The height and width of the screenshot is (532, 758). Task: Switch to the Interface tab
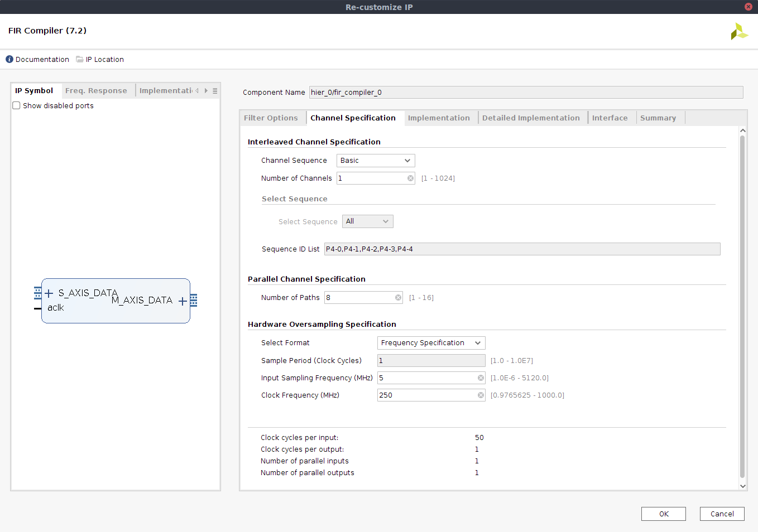click(610, 118)
